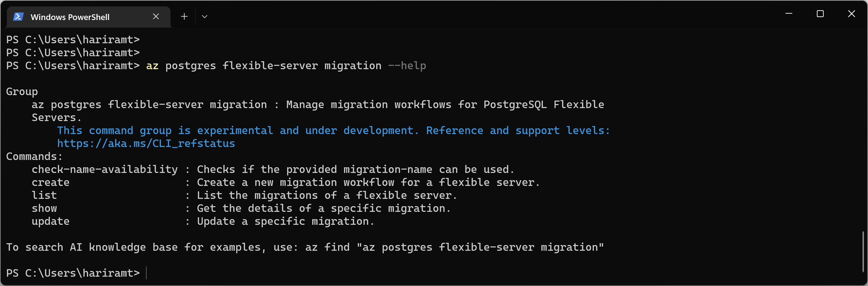Select the create command in the list

(50, 182)
